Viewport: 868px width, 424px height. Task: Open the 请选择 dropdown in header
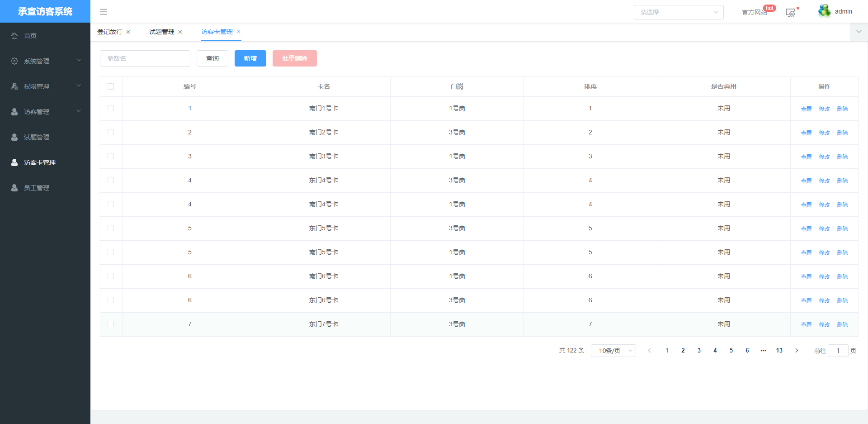click(x=678, y=12)
